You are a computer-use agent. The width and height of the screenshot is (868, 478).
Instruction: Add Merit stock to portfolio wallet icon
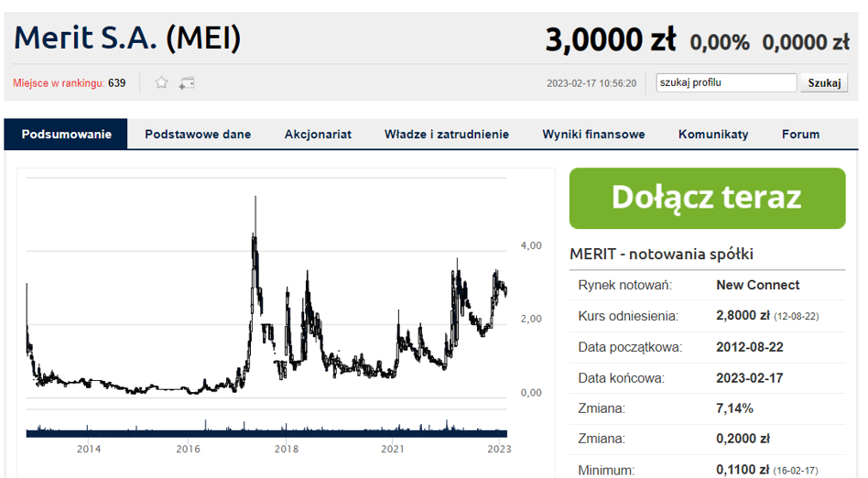187,83
